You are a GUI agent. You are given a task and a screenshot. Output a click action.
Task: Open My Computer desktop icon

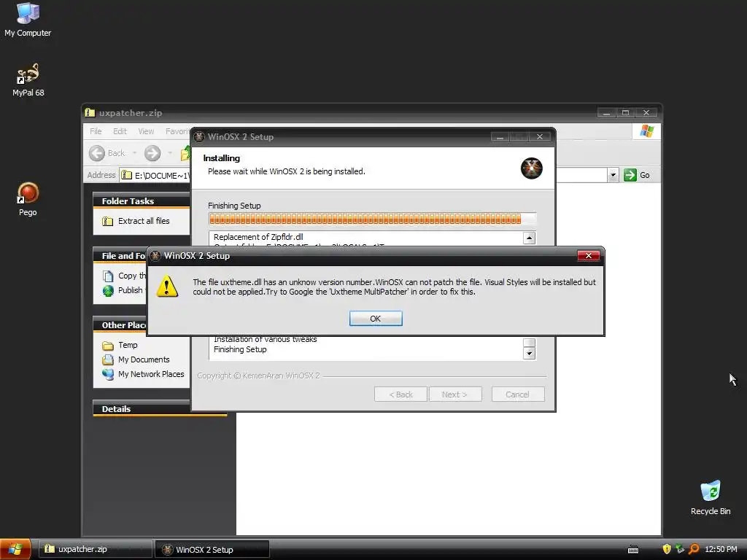[28, 20]
